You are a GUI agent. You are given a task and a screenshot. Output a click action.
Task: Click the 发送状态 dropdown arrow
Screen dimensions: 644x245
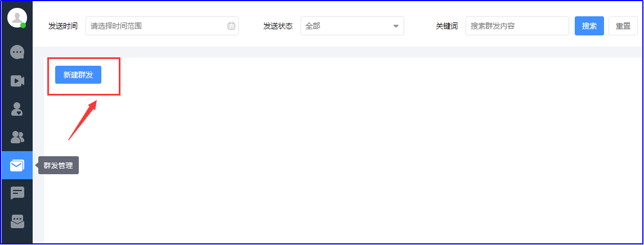(395, 26)
